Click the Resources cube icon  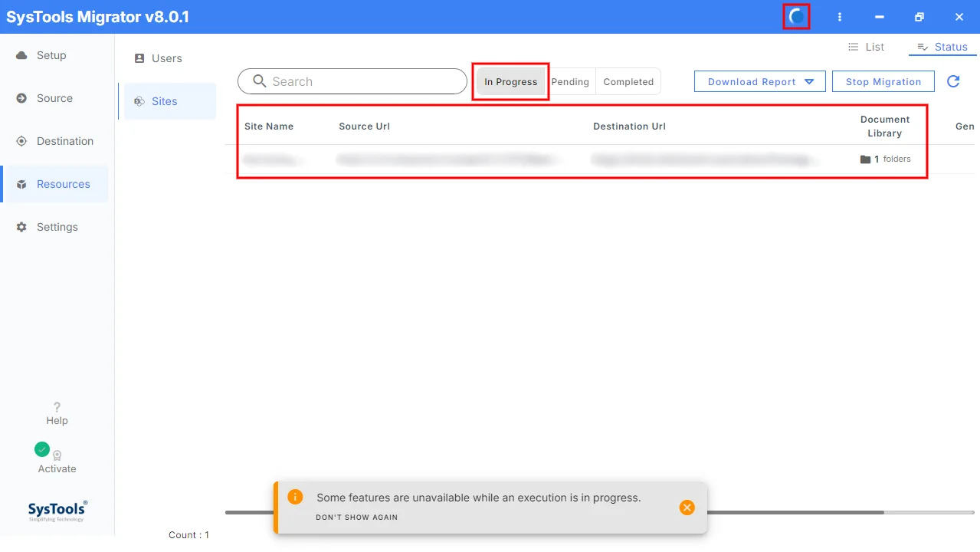click(x=21, y=184)
